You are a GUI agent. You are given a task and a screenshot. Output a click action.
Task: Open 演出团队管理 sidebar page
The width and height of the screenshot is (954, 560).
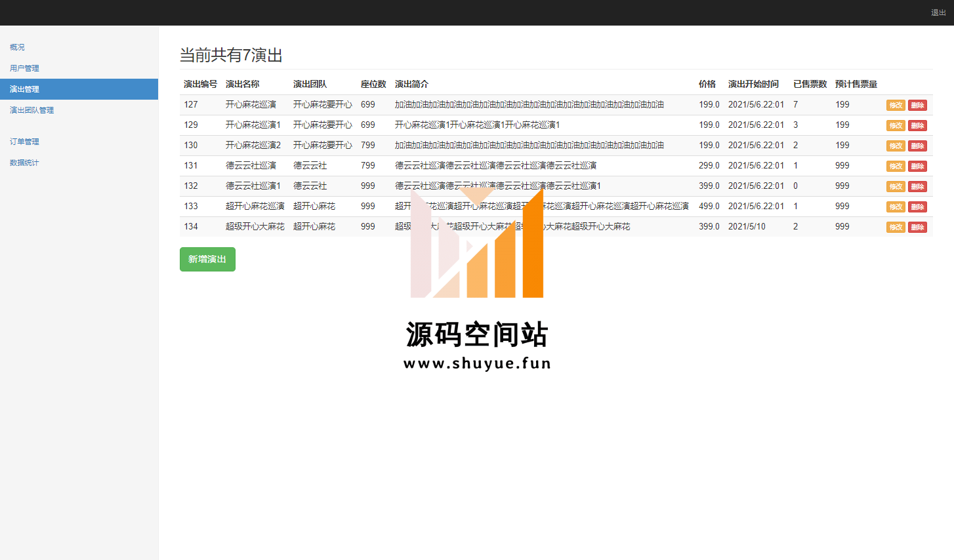click(x=31, y=110)
